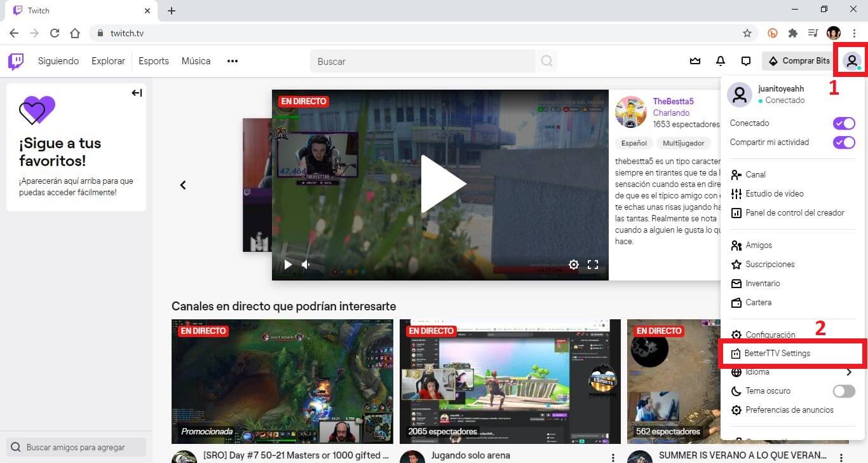Image resolution: width=868 pixels, height=463 pixels.
Task: Collapse the left sidebar arrow
Action: (x=137, y=93)
